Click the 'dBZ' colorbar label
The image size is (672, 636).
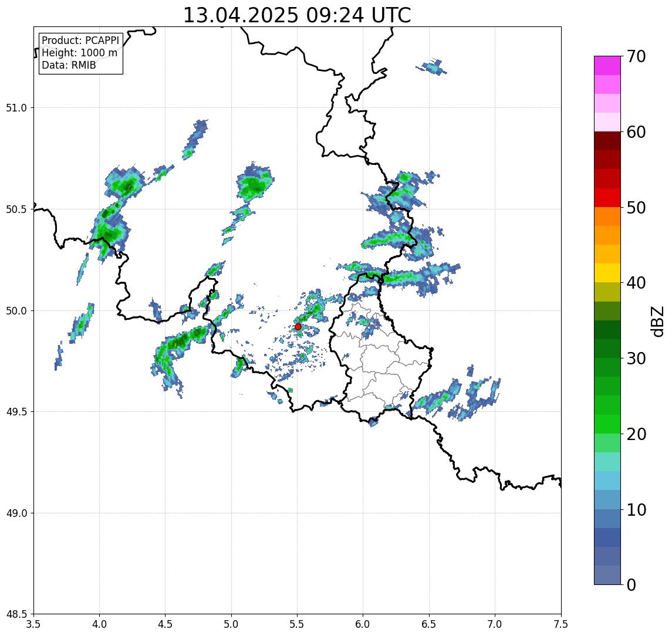[657, 322]
